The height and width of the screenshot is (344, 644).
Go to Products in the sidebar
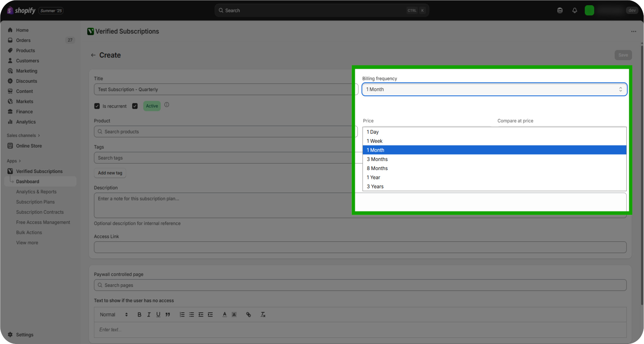point(25,51)
